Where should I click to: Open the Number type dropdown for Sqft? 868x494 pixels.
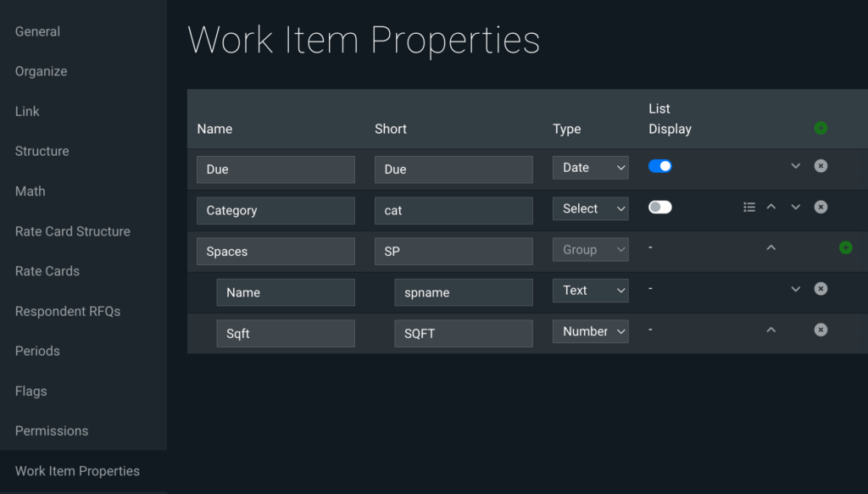(590, 331)
